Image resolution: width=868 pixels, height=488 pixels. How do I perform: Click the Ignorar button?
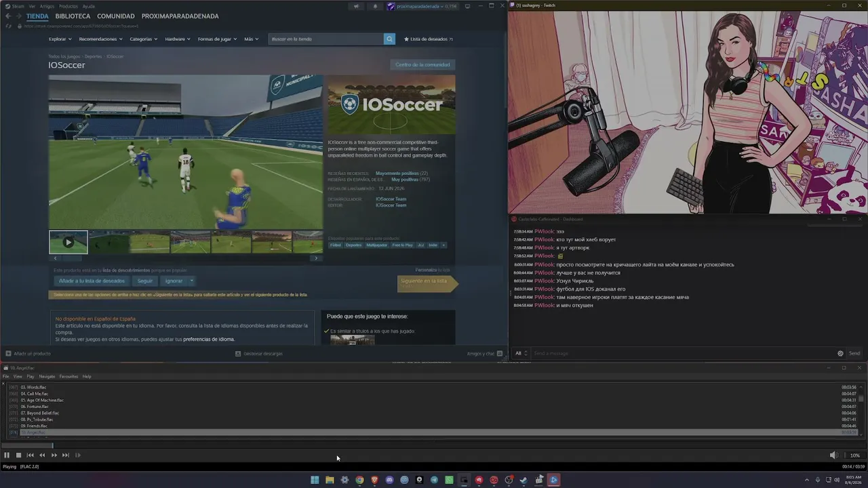174,281
